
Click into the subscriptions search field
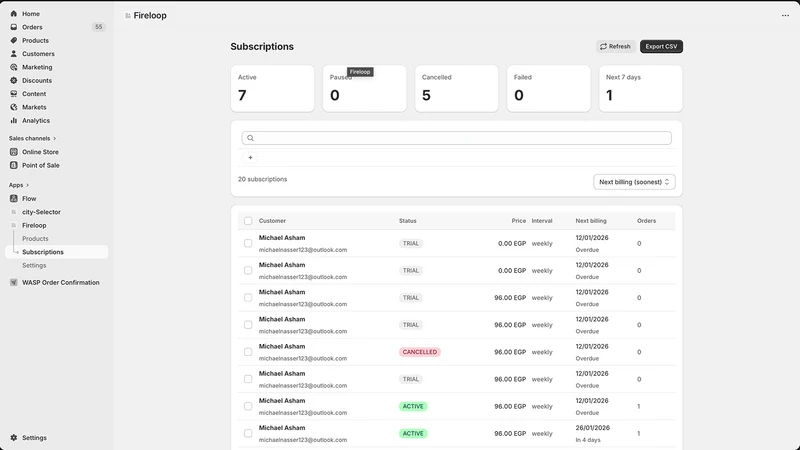[x=457, y=138]
